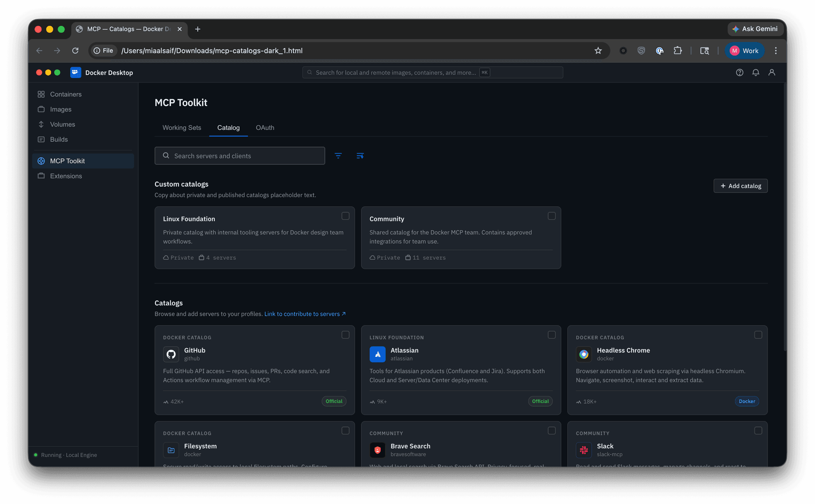
Task: Select the Brave Search server checkbox
Action: (551, 431)
